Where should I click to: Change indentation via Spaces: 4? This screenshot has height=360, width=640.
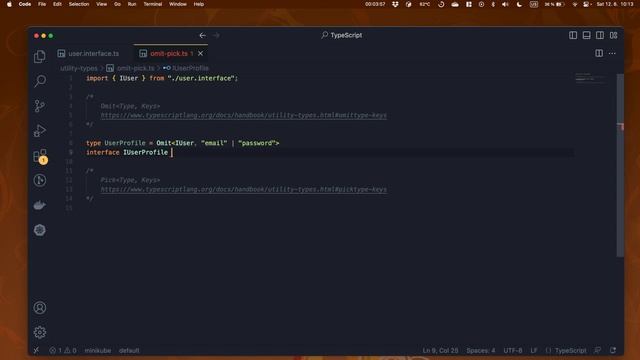pyautogui.click(x=480, y=350)
